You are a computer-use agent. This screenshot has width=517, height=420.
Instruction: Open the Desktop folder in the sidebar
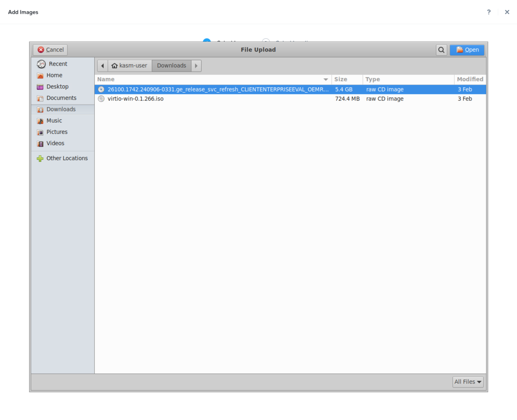57,86
